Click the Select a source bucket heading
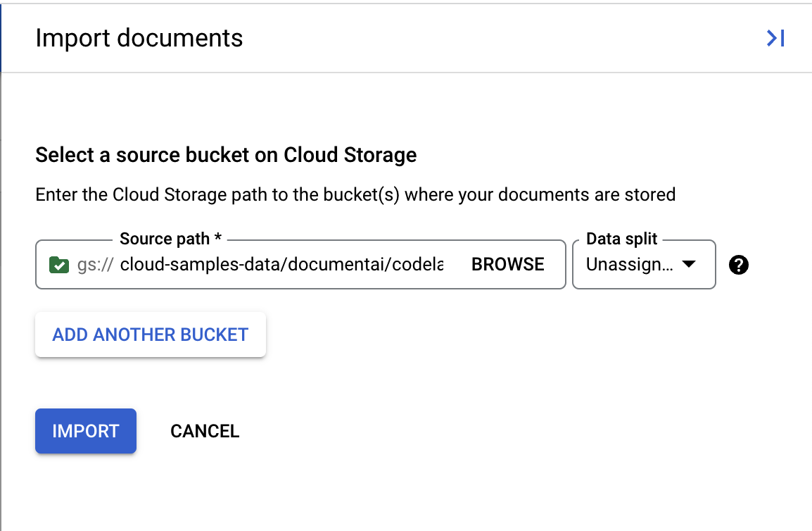Screen dimensions: 812x531 pyautogui.click(x=226, y=155)
